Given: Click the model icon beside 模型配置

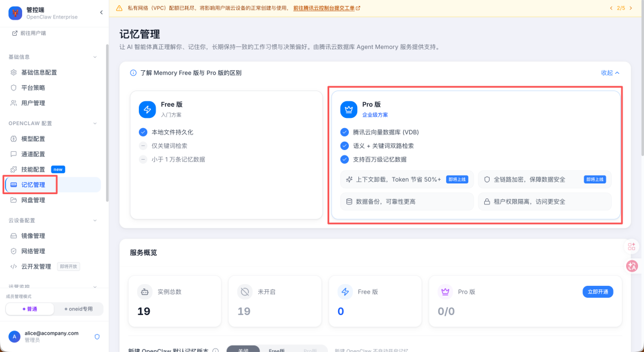Looking at the screenshot, I should [14, 139].
